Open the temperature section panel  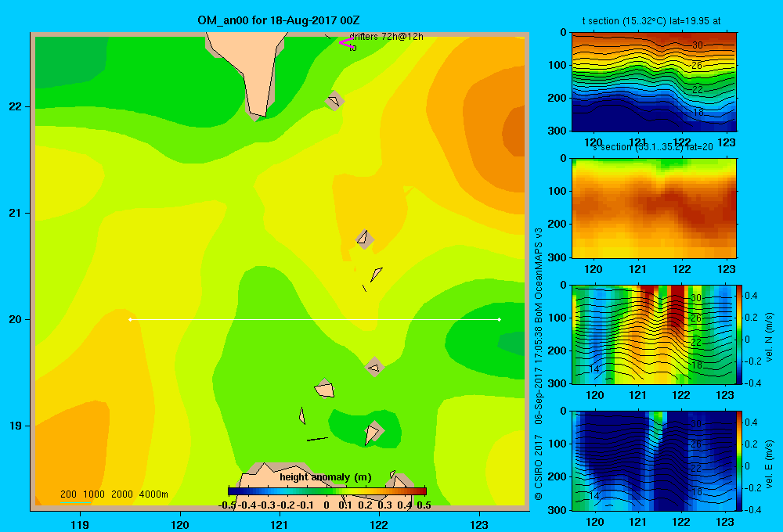[654, 82]
